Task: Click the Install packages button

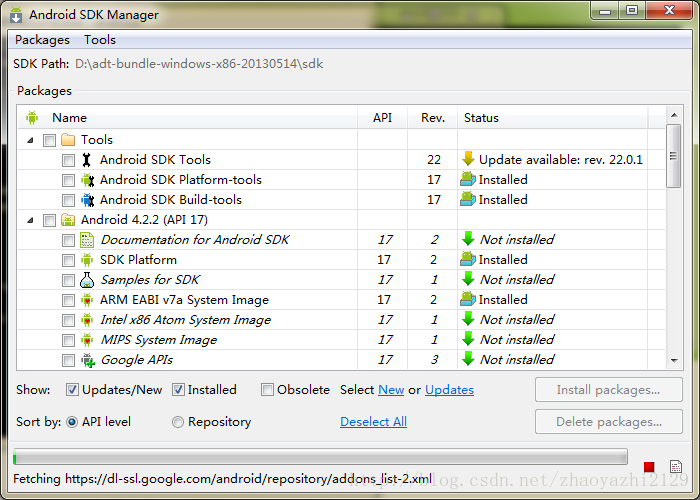Action: 608,390
